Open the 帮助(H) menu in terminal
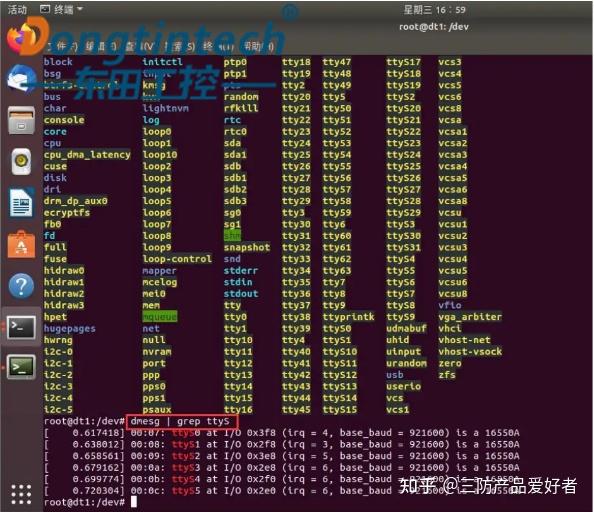594x512 pixels. point(259,47)
